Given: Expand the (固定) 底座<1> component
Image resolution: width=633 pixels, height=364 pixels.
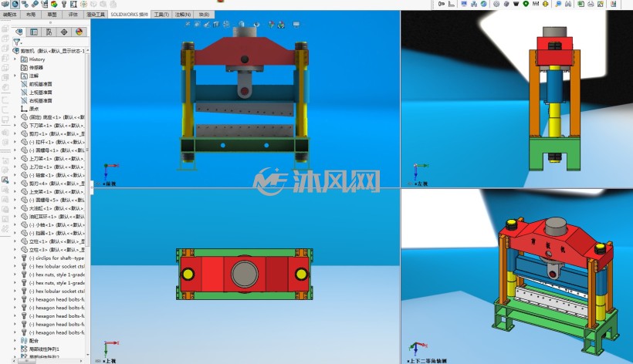Looking at the screenshot, I should [x=15, y=117].
